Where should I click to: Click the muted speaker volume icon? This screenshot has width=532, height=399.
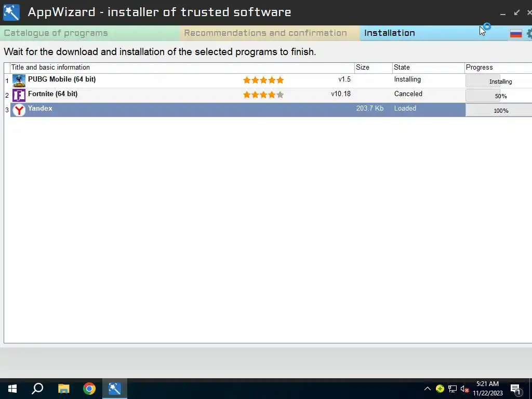coord(465,389)
